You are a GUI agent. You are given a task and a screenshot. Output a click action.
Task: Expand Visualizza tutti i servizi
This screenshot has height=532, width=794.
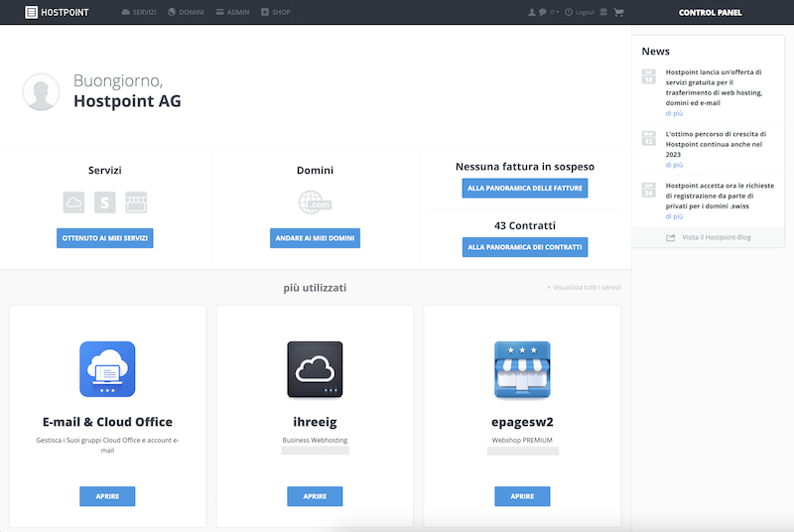tap(584, 287)
